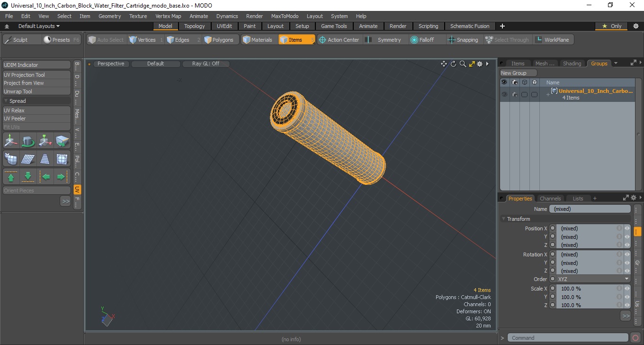Click the viewport rotate control icon

click(453, 64)
